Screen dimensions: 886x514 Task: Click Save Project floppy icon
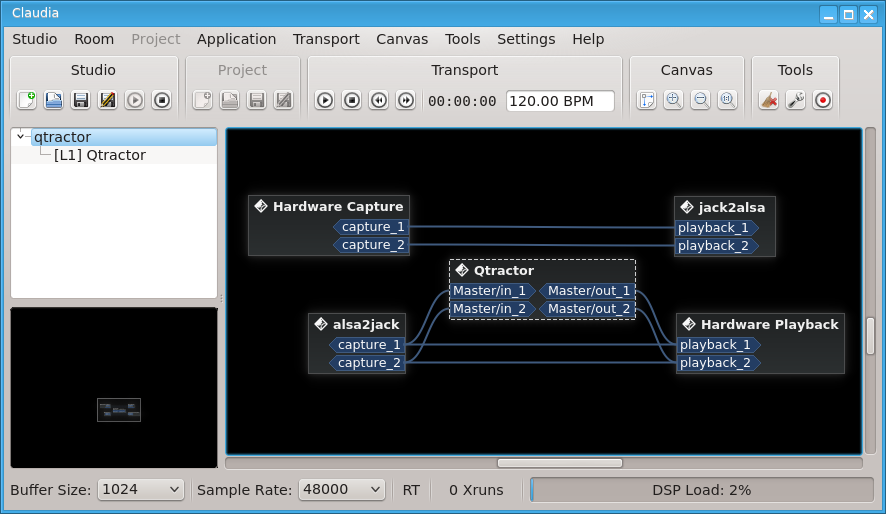[x=257, y=101]
